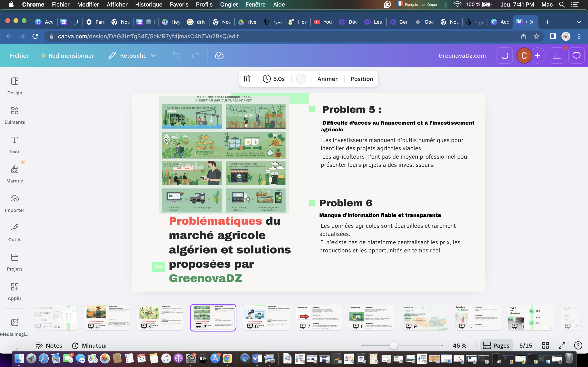Open analytics bar chart icon
Screen dimensions: 588x367
click(x=557, y=56)
